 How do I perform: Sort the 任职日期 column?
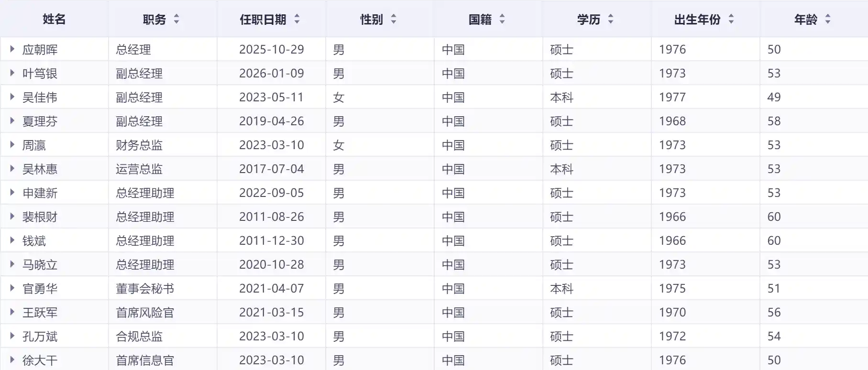(297, 19)
